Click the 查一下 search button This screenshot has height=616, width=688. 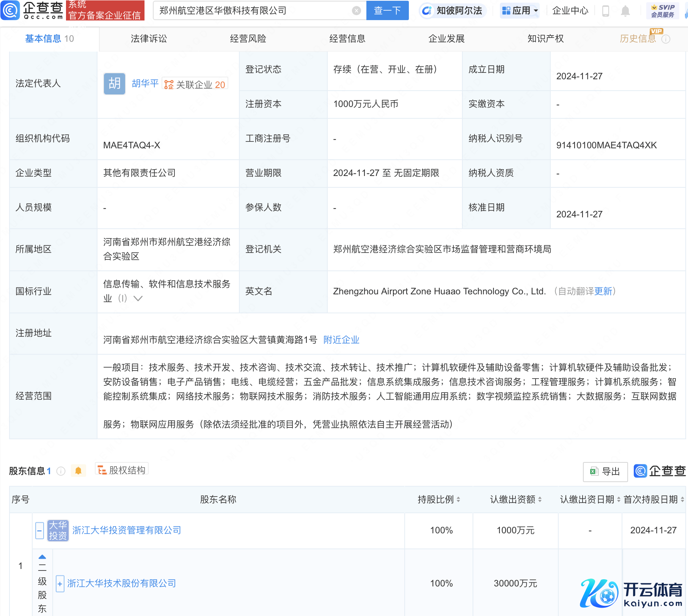point(387,11)
